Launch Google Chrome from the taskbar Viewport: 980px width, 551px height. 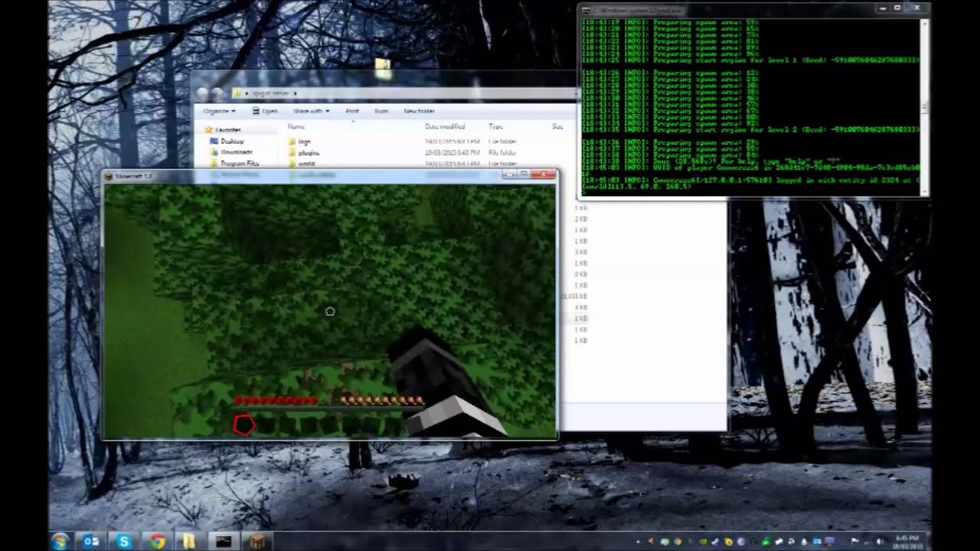pos(157,541)
